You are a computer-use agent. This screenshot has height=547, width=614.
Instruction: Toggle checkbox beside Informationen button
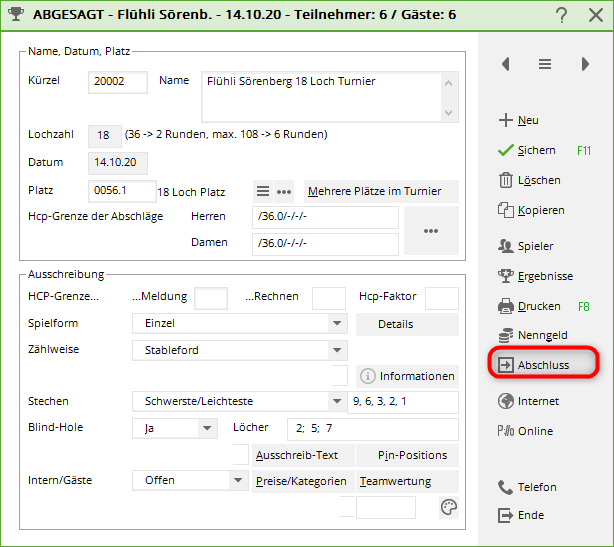(x=340, y=376)
